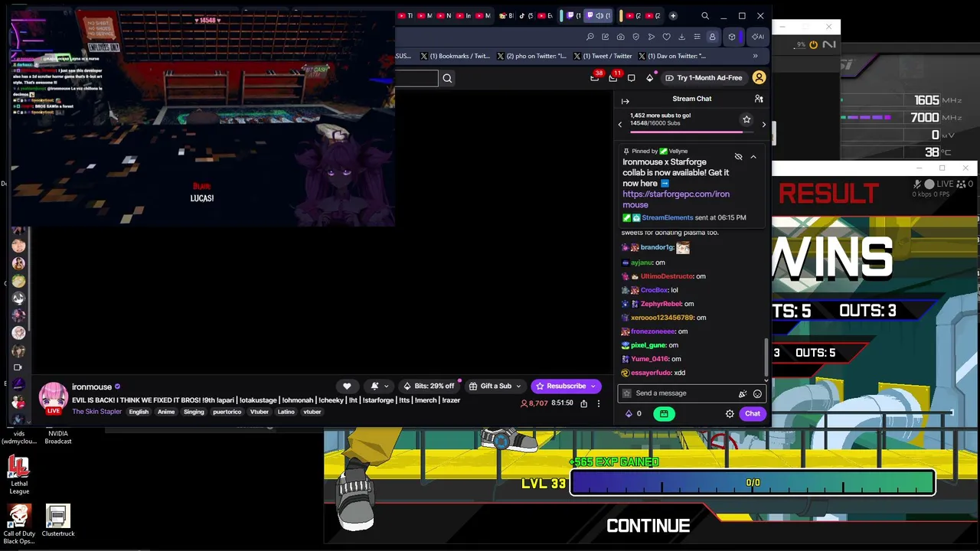This screenshot has height=551, width=980.
Task: Open Twitch whispers icon
Action: (631, 78)
